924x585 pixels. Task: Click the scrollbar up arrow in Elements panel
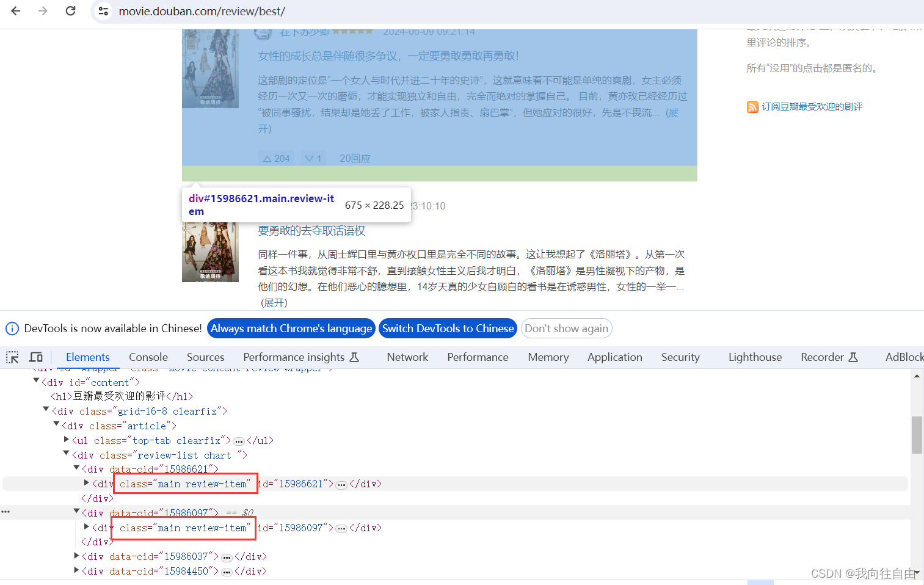click(x=917, y=376)
